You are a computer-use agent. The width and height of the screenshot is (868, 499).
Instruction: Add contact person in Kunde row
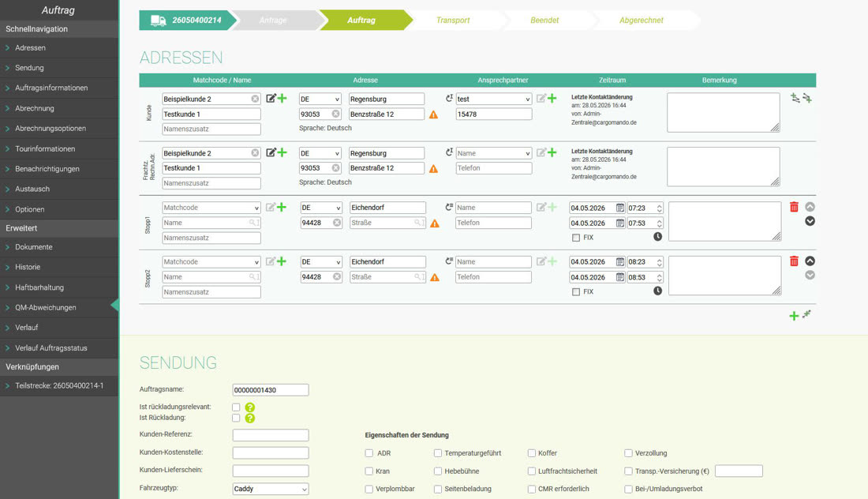click(552, 99)
